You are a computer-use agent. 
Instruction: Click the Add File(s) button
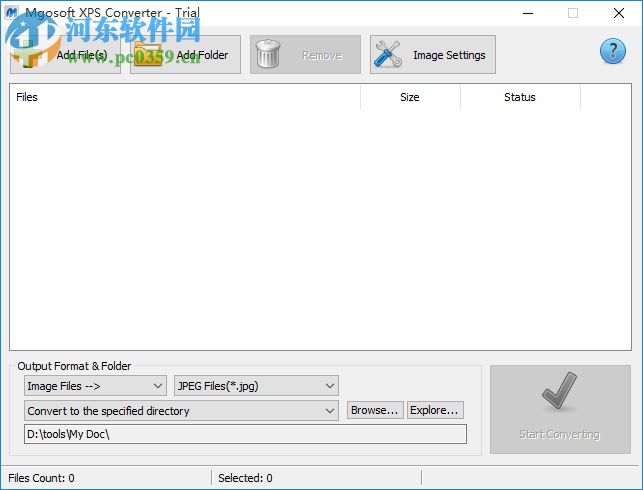point(65,55)
